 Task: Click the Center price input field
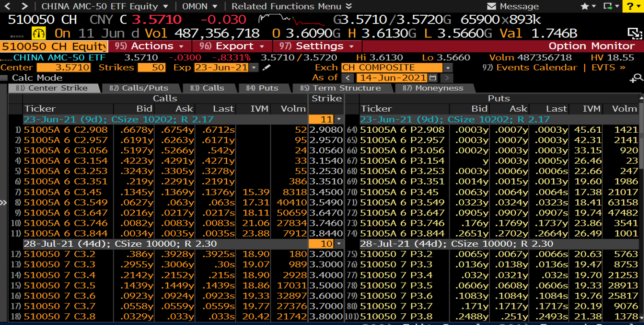coord(64,68)
